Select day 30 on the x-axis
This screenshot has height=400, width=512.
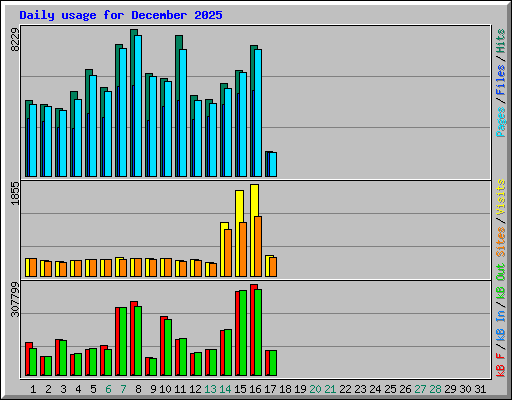pyautogui.click(x=465, y=389)
